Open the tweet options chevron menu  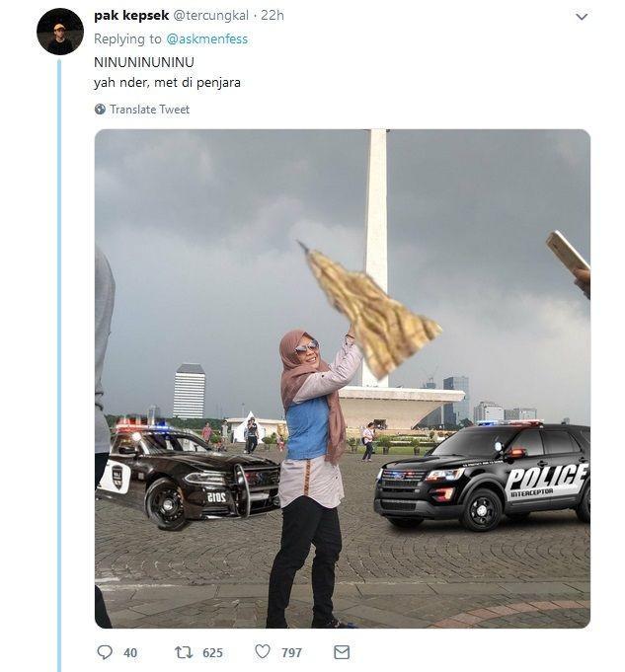(582, 17)
